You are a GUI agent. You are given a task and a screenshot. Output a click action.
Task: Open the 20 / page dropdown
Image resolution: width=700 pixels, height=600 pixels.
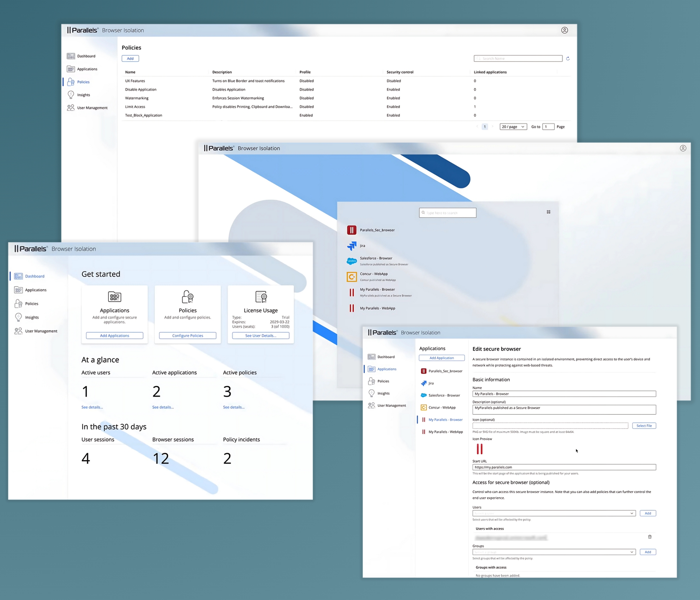(x=513, y=127)
